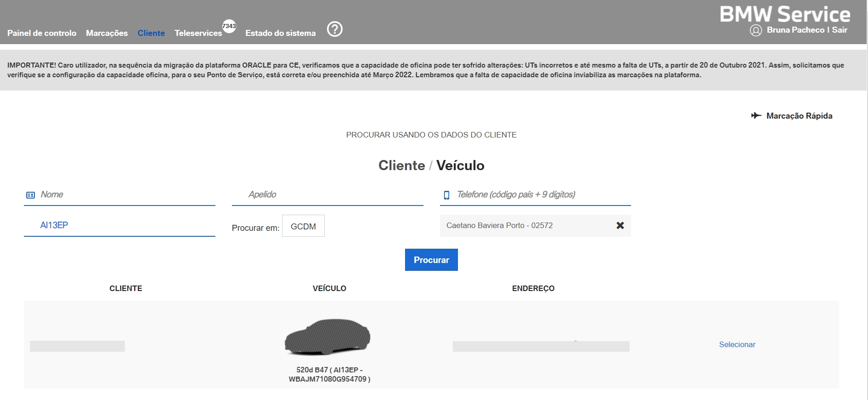868x400 pixels.
Task: Click the PROCURAR USANDO OS DADOS DO CLIENTE heading
Action: pyautogui.click(x=431, y=135)
